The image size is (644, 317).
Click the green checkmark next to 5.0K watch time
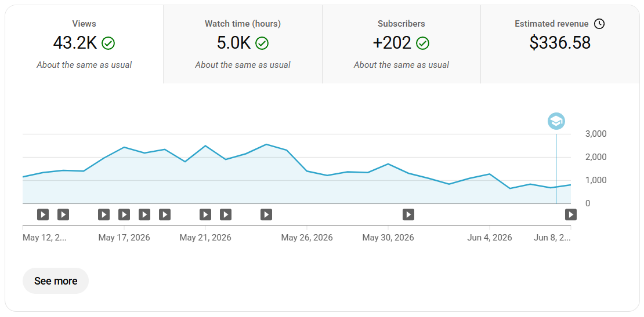point(262,43)
